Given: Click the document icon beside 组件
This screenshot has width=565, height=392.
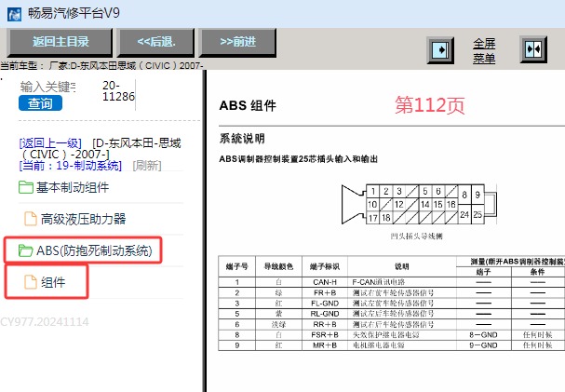Looking at the screenshot, I should point(31,282).
